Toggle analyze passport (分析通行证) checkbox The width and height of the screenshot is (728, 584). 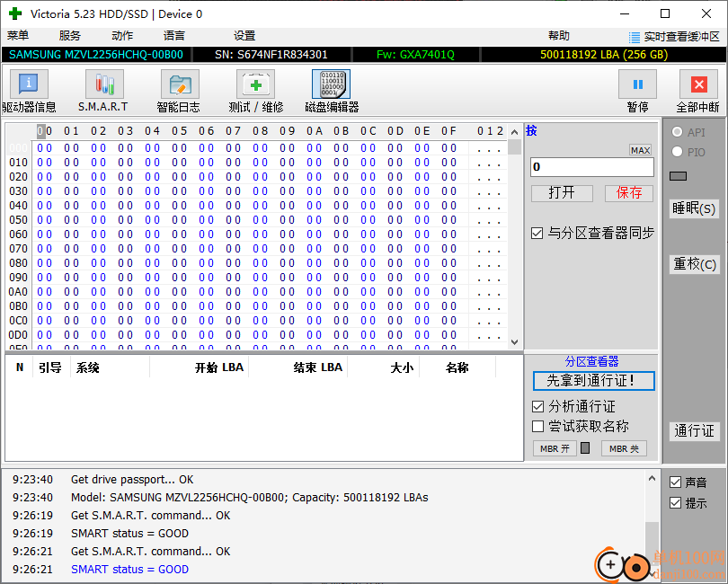coord(537,407)
